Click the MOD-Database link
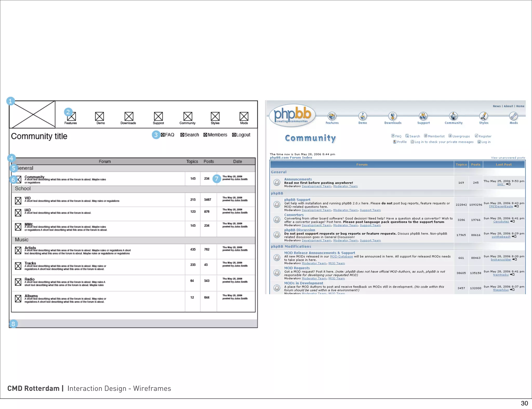532x409 pixels. click(x=341, y=257)
